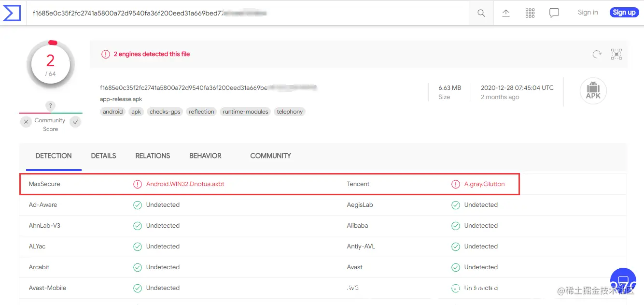Vote negative with the X icon
Screen dimensions: 644x305
[x=26, y=122]
